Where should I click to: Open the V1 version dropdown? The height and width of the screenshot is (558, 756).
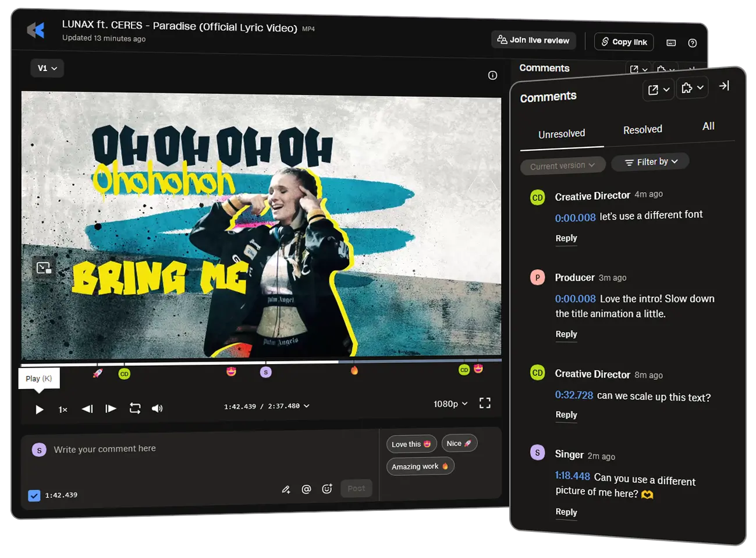(x=47, y=68)
